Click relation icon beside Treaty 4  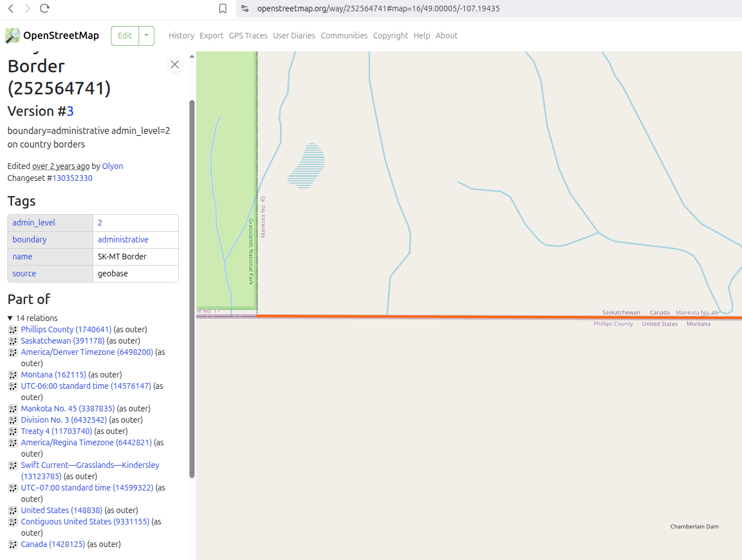pyautogui.click(x=13, y=431)
